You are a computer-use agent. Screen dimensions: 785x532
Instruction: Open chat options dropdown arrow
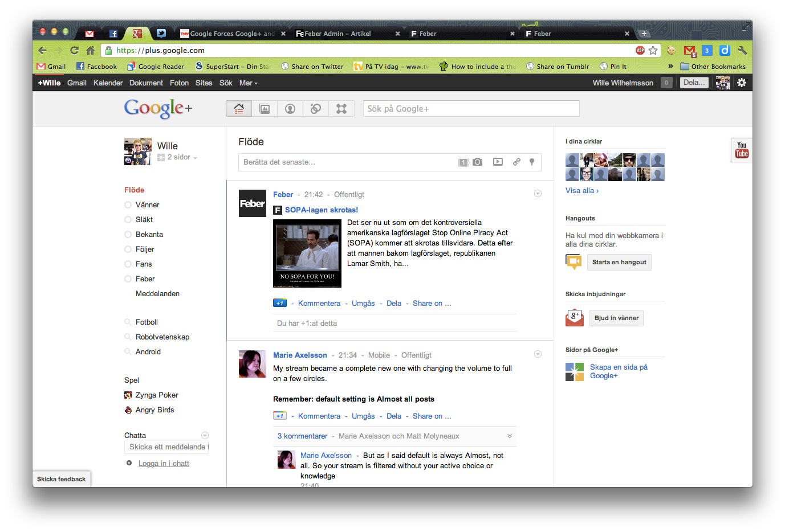click(x=205, y=435)
